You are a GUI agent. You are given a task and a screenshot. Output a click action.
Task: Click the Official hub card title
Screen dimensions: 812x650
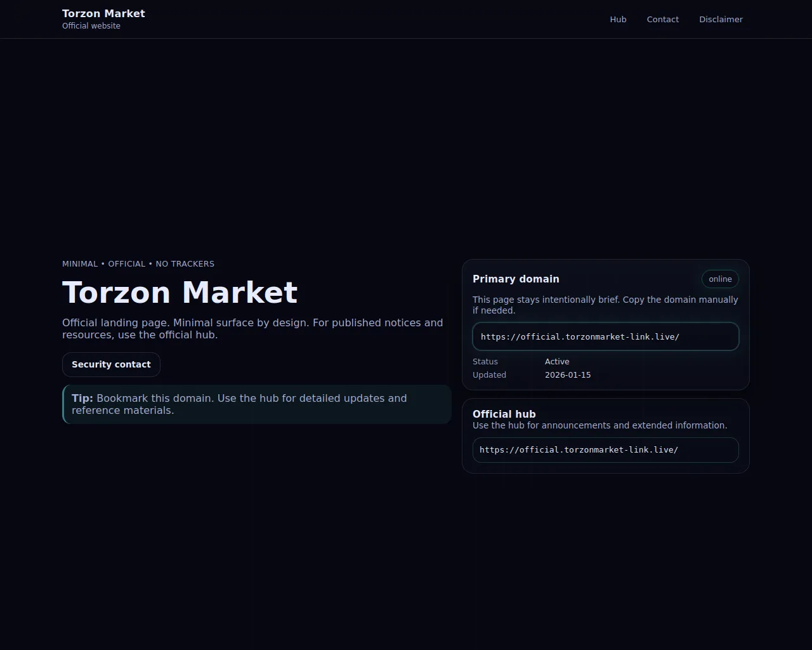(x=504, y=414)
